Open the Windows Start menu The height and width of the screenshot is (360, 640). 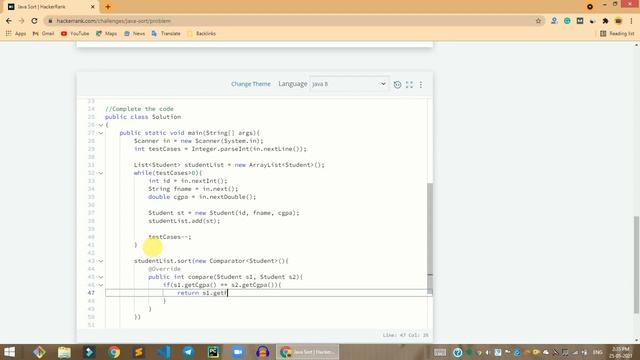[x=9, y=352]
